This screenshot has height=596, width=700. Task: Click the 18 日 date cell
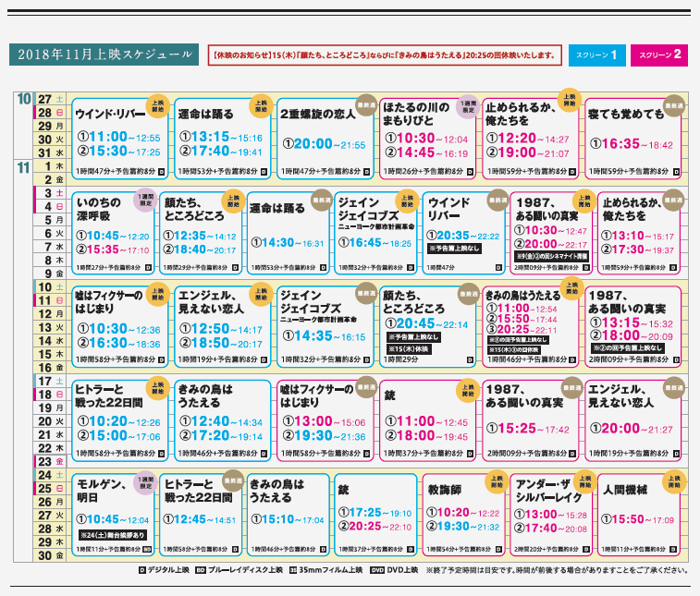click(x=50, y=395)
